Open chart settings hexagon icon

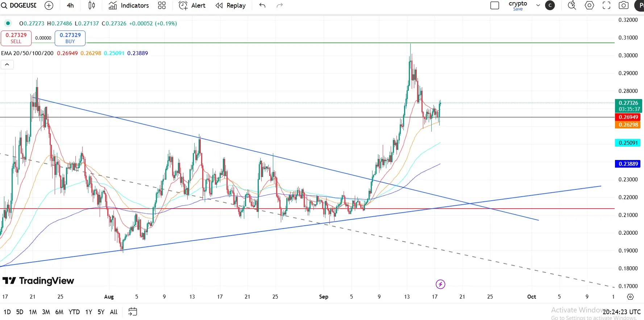click(x=589, y=5)
